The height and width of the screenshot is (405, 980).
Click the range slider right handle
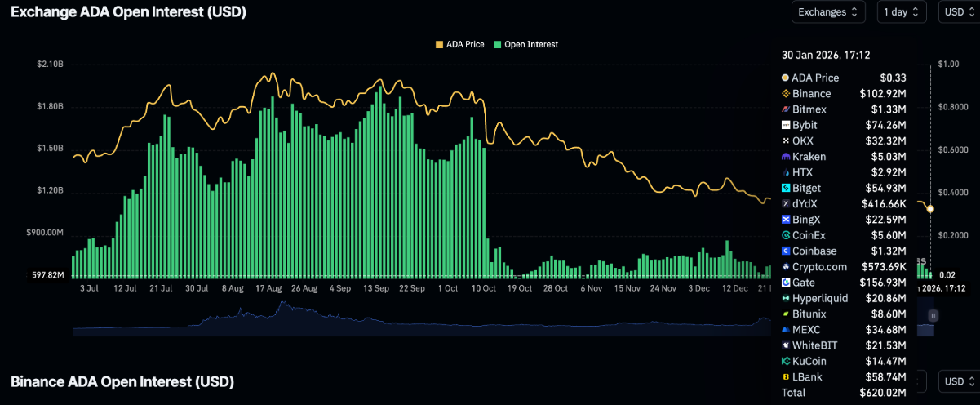tap(933, 315)
